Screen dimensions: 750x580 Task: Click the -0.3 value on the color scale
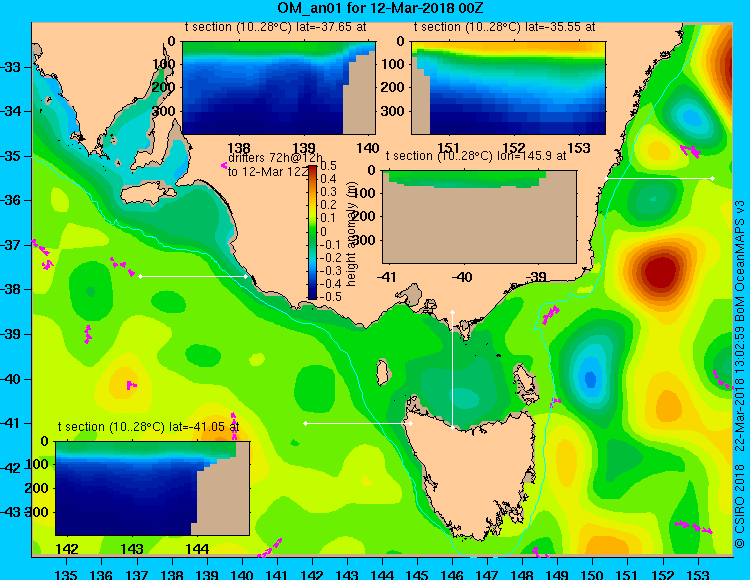click(330, 271)
